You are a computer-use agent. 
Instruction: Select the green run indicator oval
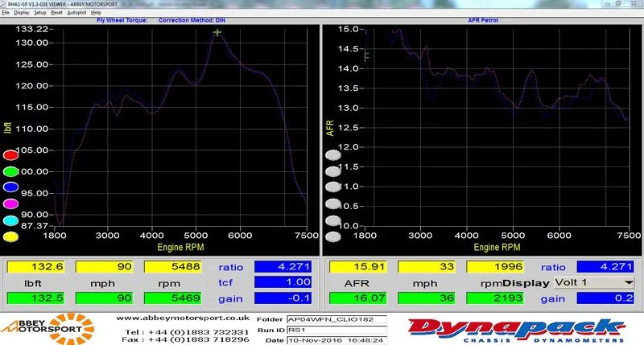click(x=10, y=171)
